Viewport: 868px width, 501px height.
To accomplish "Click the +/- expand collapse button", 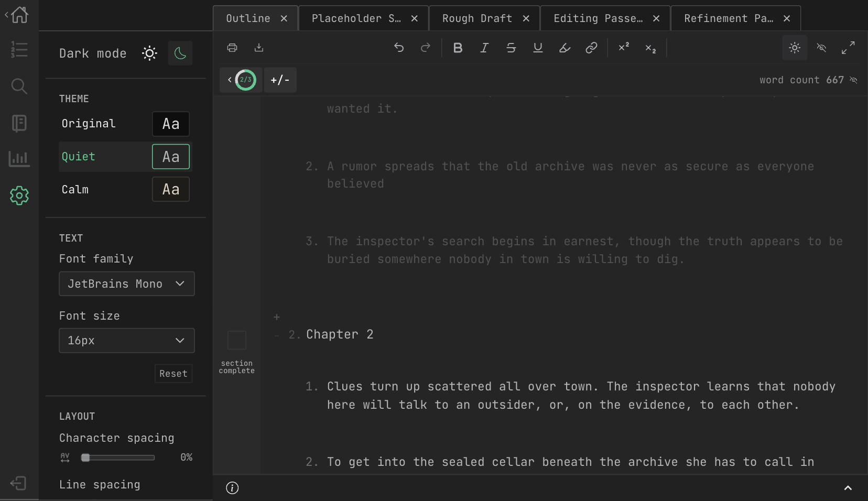I will [x=280, y=80].
